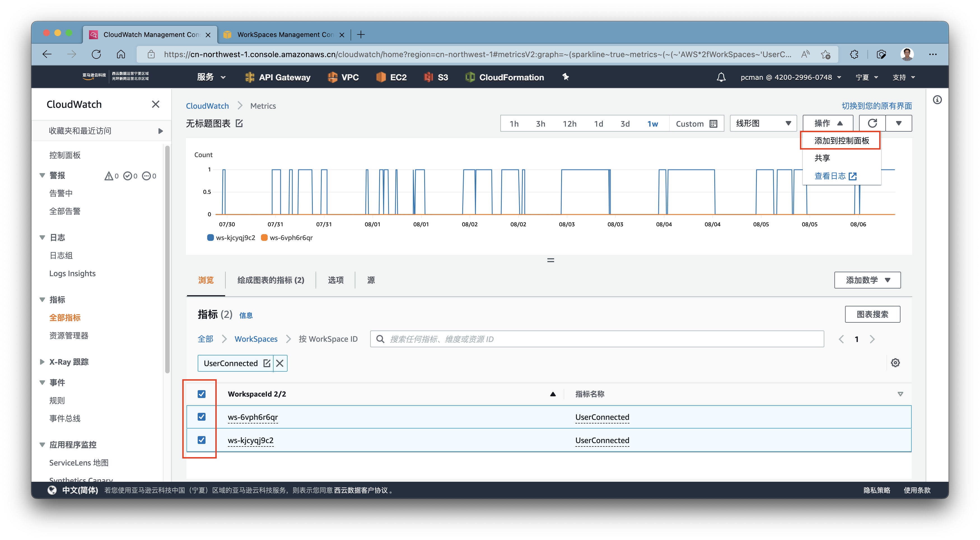This screenshot has width=980, height=540.
Task: Open browser settings and more menu
Action: coord(933,54)
